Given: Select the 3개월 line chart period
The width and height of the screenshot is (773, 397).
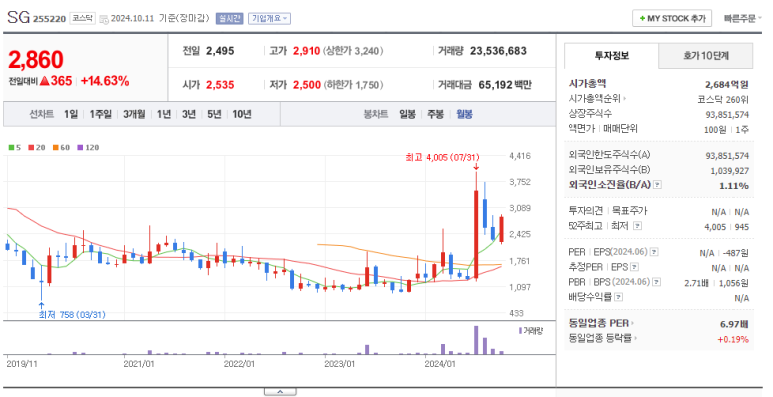Looking at the screenshot, I should pos(134,114).
